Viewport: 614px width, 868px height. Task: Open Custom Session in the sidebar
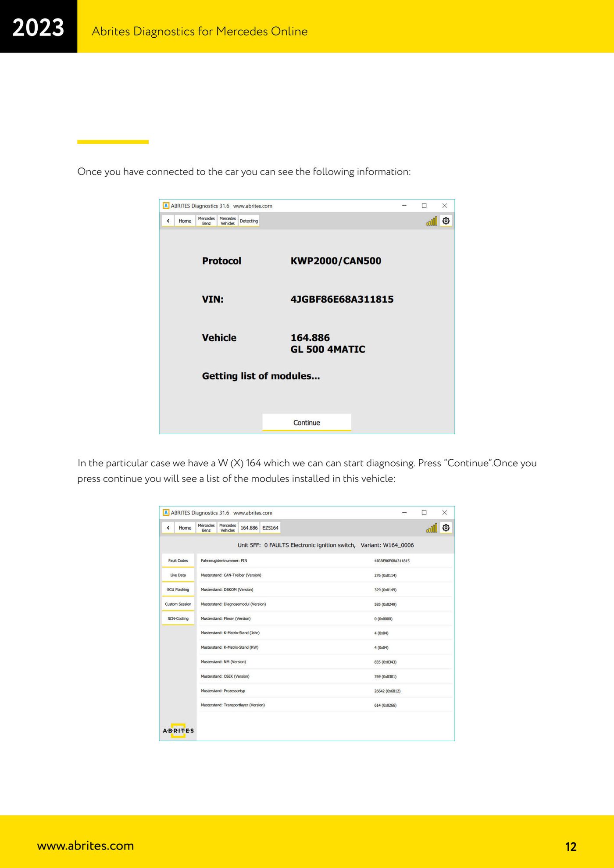pyautogui.click(x=178, y=604)
